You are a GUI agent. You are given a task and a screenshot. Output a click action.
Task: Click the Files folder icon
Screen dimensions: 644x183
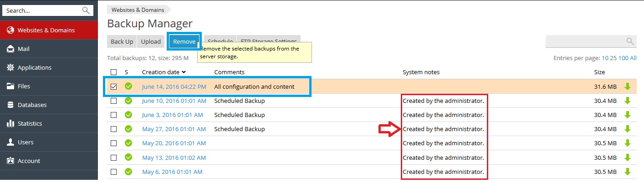click(10, 86)
